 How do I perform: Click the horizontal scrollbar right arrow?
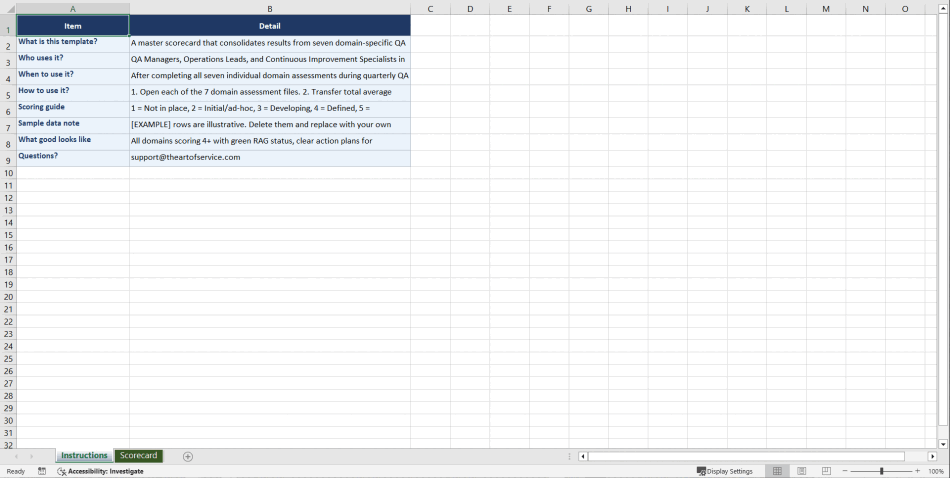click(x=932, y=456)
